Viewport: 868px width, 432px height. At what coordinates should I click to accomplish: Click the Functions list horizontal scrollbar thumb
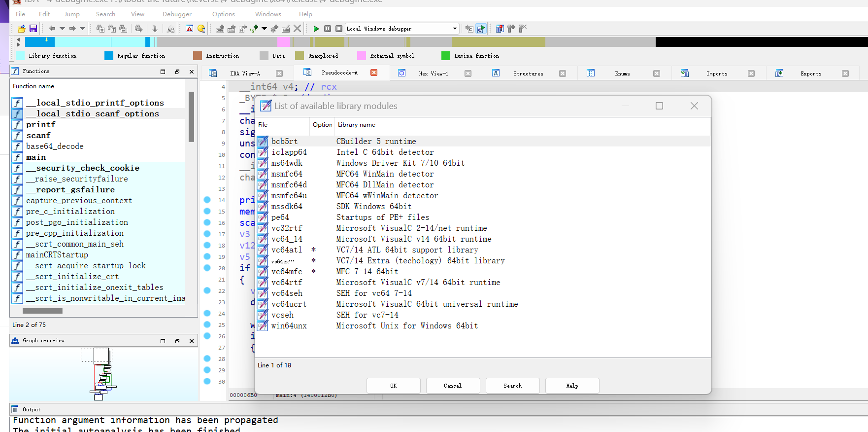coord(43,311)
